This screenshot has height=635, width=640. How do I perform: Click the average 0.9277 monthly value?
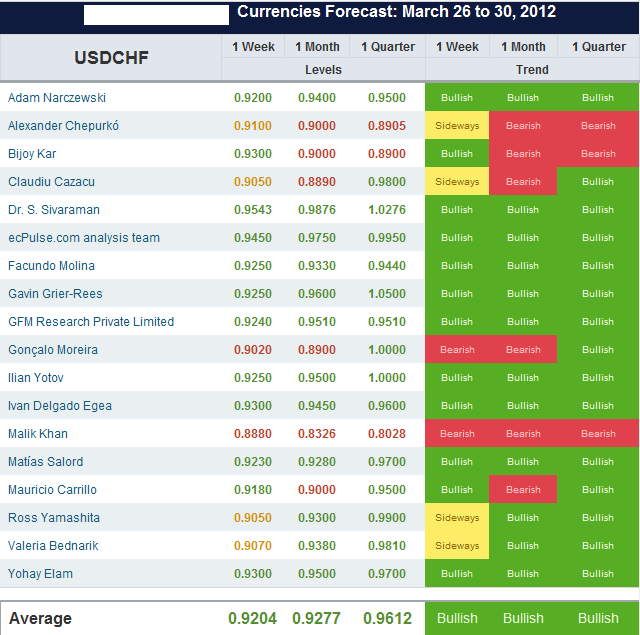point(316,618)
